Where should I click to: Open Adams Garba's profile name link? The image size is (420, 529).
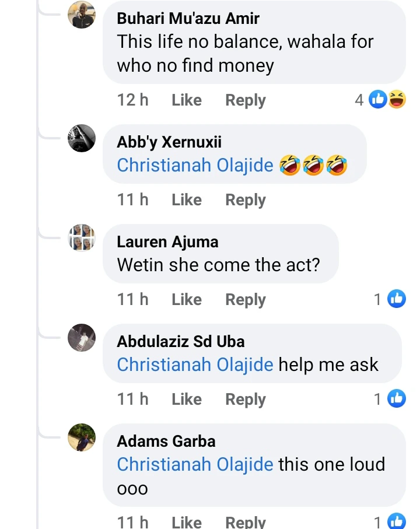[x=166, y=441]
